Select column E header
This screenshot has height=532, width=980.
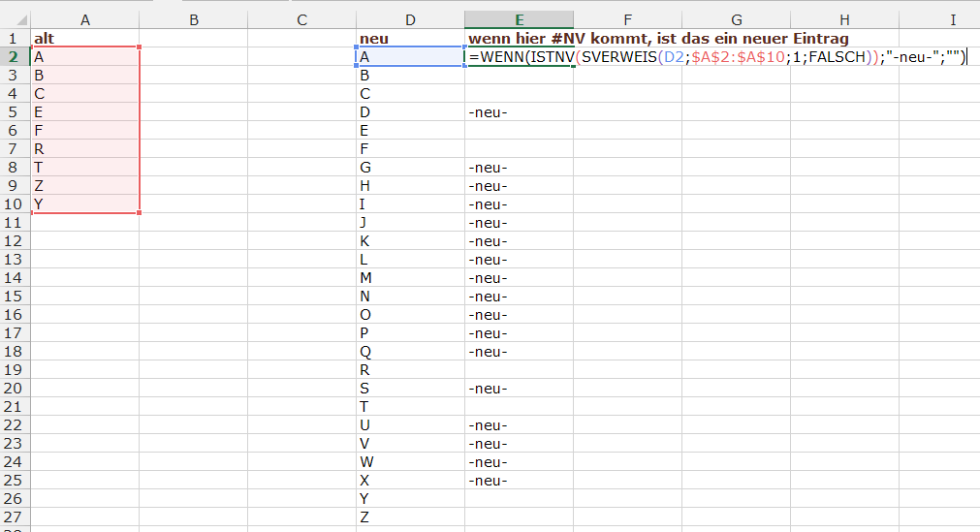pyautogui.click(x=519, y=19)
